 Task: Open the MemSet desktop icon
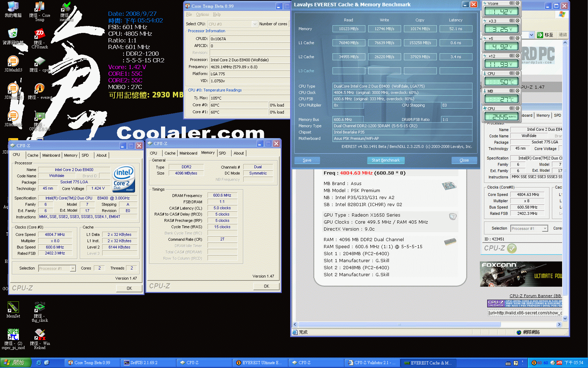[13, 309]
